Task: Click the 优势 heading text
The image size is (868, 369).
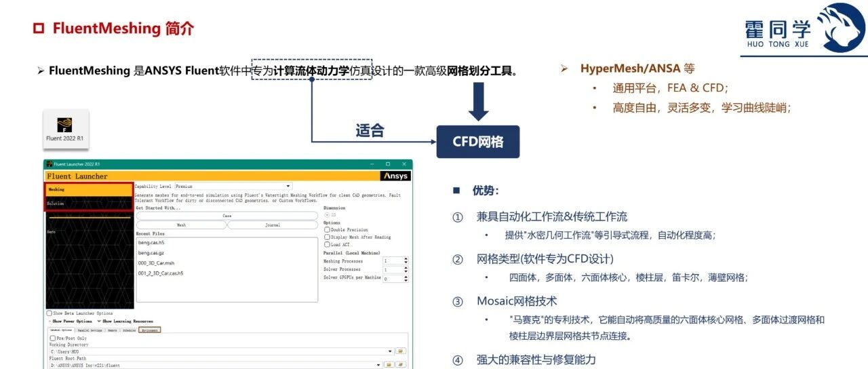Action: point(486,191)
